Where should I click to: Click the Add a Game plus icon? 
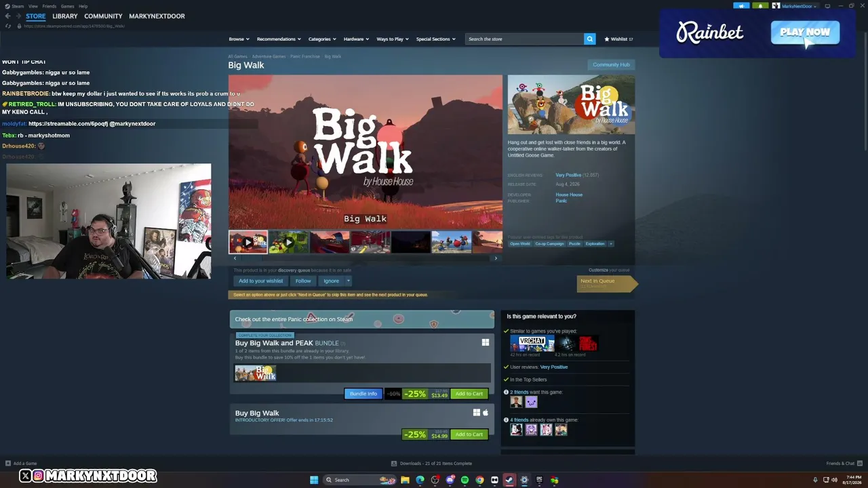pos(8,464)
